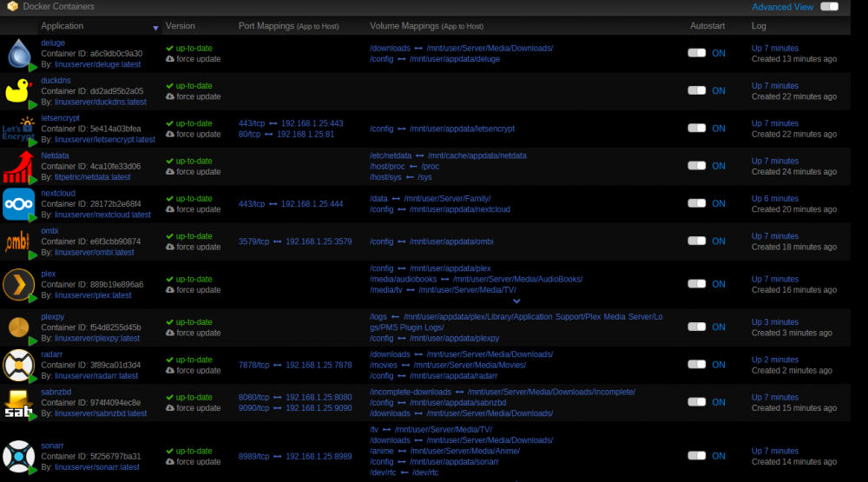This screenshot has width=868, height=482.
Task: Click the 192.168.1.25:8989 sonarr port mapping
Action: pyautogui.click(x=319, y=457)
